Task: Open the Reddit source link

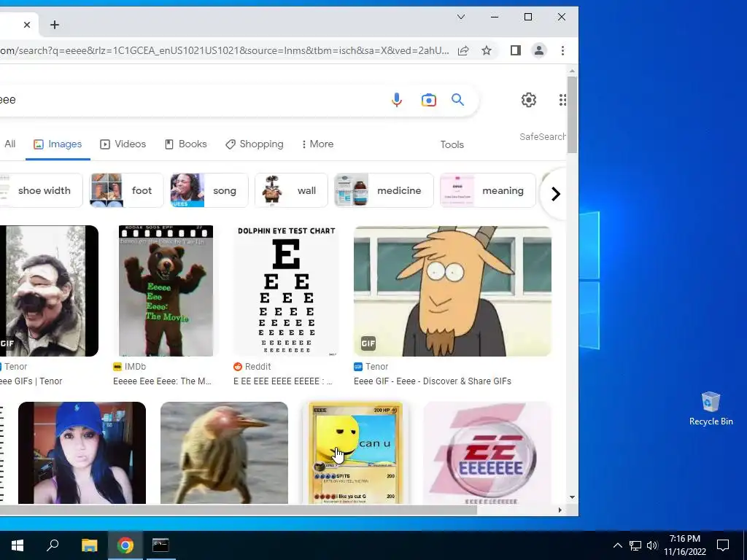Action: click(x=252, y=367)
